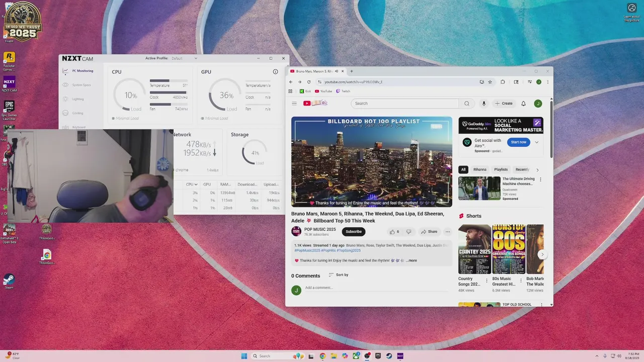
Task: Open Chrome profile avatar in toolbar
Action: 539,82
